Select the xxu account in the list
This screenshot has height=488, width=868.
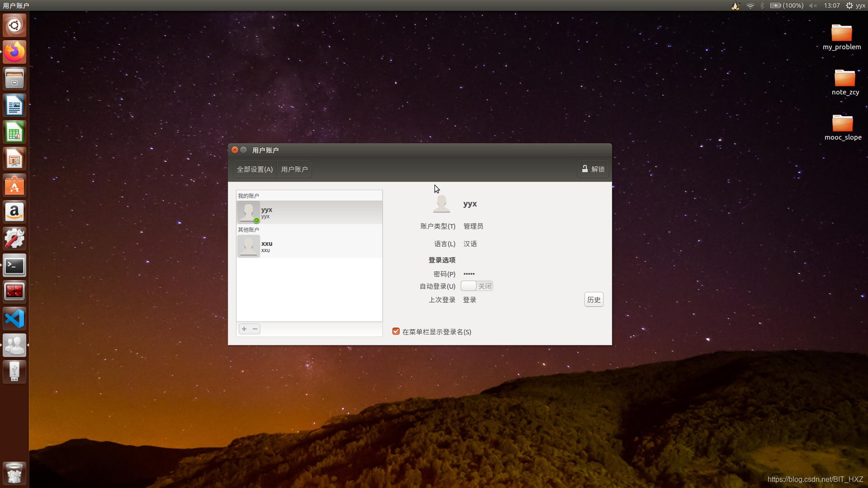click(x=309, y=246)
